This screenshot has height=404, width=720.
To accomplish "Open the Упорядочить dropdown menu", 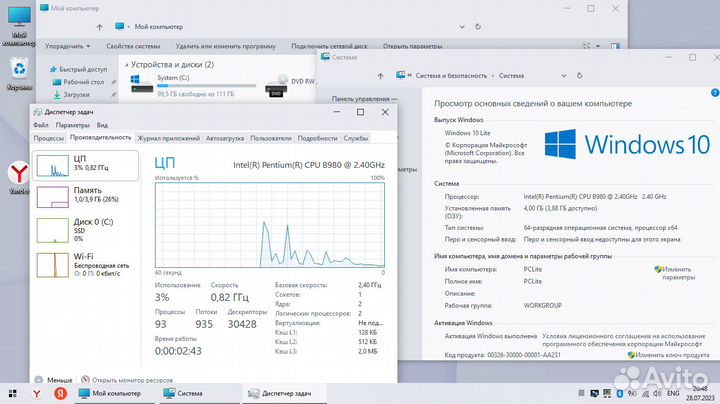I will 68,46.
